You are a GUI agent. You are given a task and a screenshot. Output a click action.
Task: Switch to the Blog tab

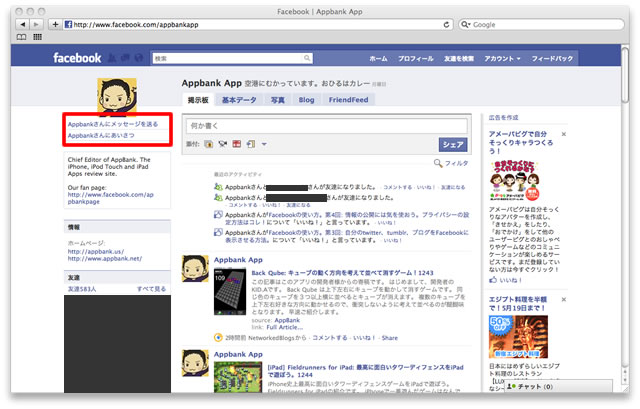(306, 100)
